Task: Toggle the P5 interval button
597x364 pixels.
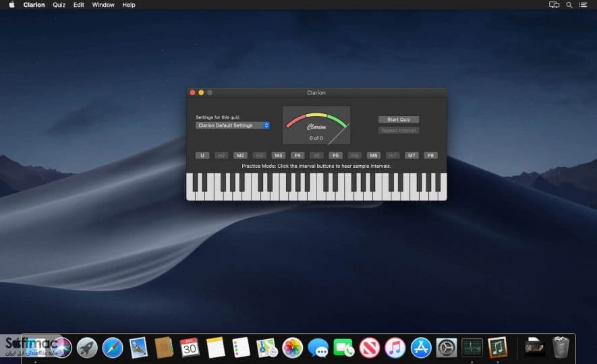Action: click(x=335, y=155)
